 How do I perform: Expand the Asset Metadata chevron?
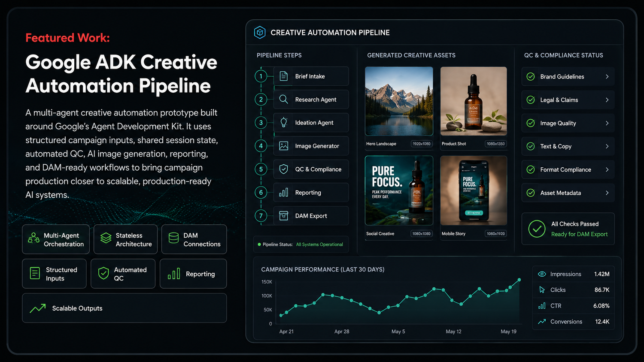coord(607,193)
